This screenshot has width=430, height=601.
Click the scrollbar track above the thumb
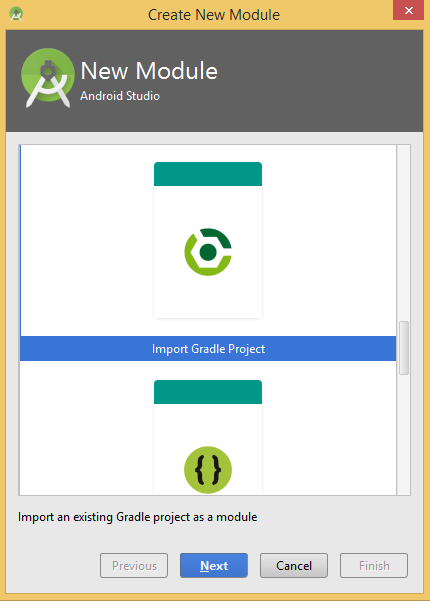(404, 233)
